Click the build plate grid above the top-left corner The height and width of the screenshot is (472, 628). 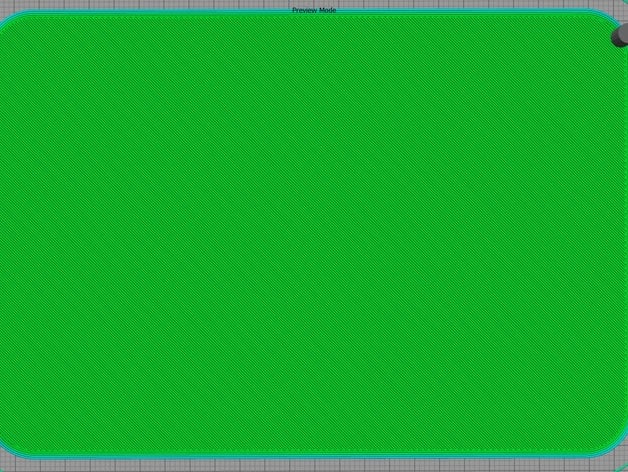8,5
